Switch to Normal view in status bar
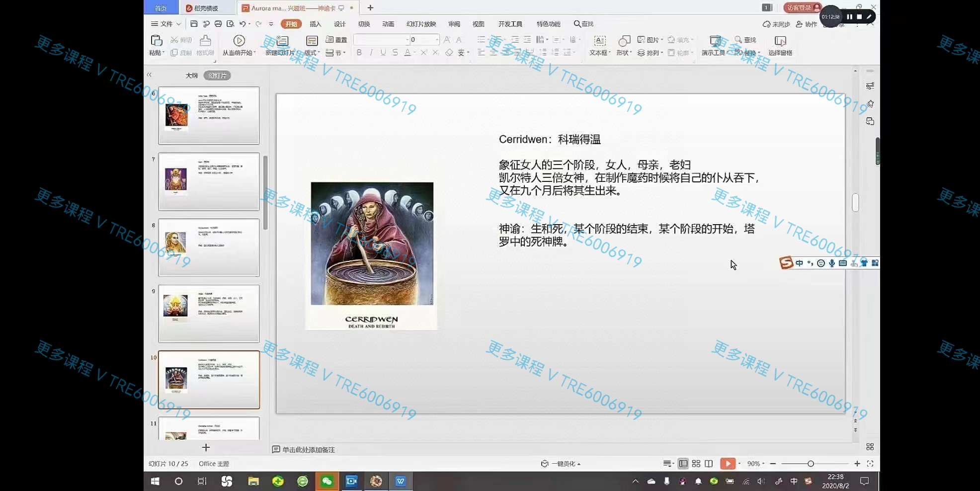 coord(683,464)
